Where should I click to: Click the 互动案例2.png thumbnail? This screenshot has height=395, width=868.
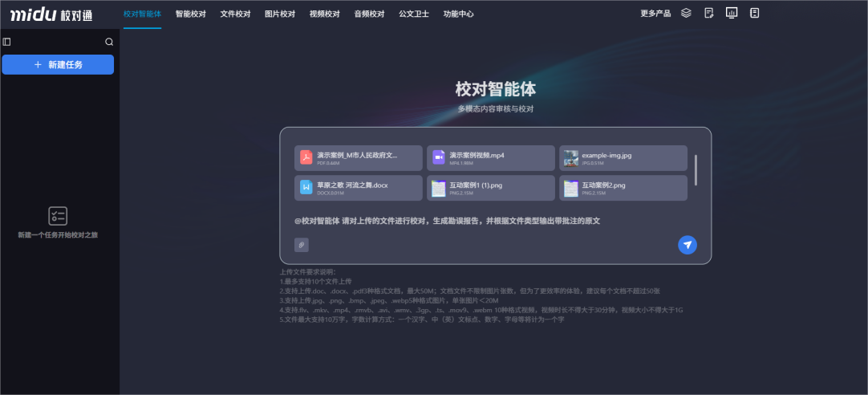point(571,189)
